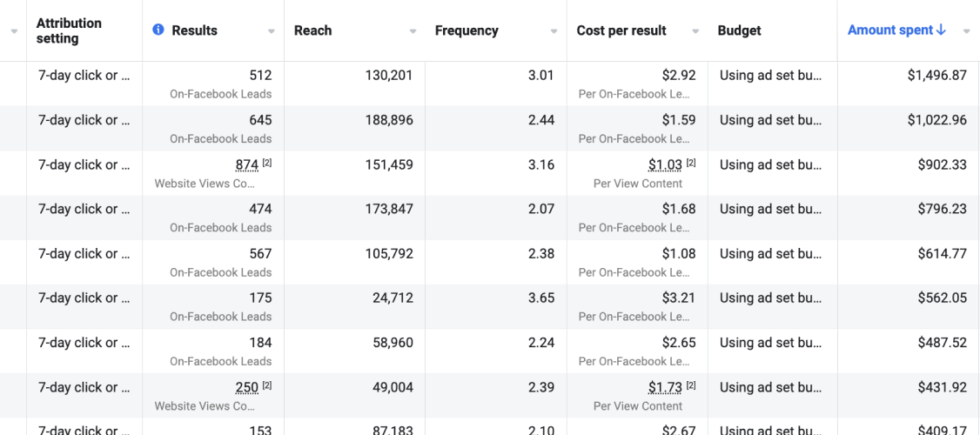Select the $1,496.87 amount spent cell
The height and width of the screenshot is (435, 980).
point(936,76)
